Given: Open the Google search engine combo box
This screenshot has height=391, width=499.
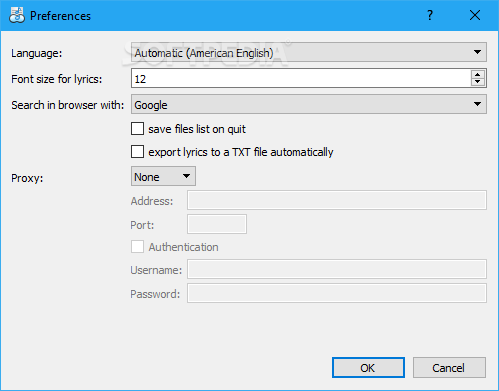Looking at the screenshot, I should tap(309, 104).
